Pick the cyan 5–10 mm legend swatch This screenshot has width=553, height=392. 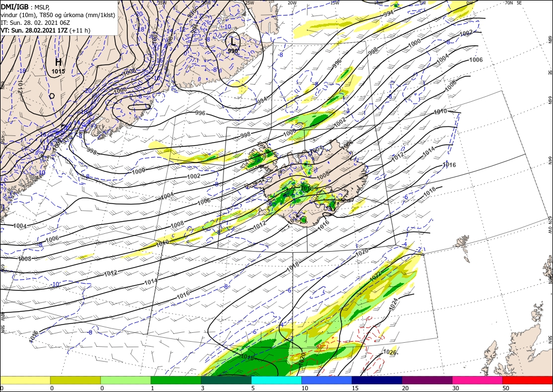coord(276,380)
